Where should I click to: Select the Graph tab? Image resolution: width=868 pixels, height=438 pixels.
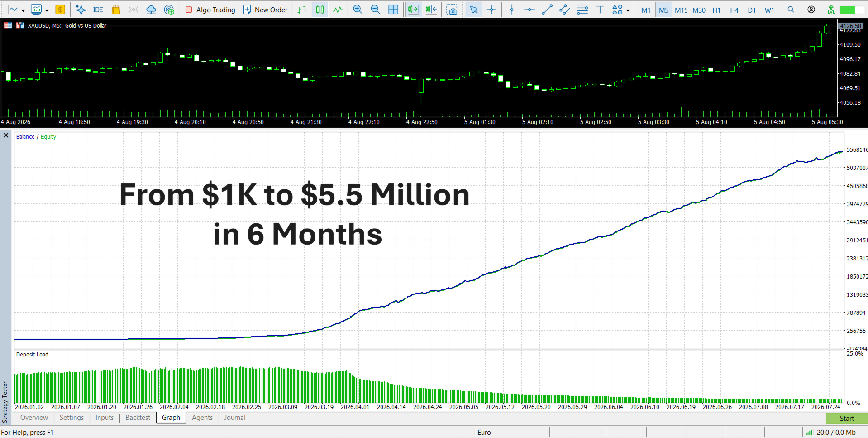(x=171, y=418)
